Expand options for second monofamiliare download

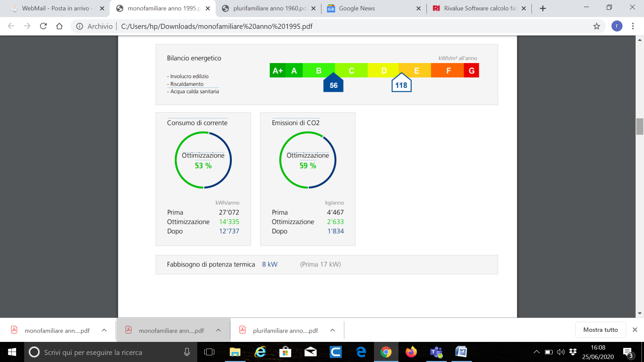pyautogui.click(x=218, y=330)
